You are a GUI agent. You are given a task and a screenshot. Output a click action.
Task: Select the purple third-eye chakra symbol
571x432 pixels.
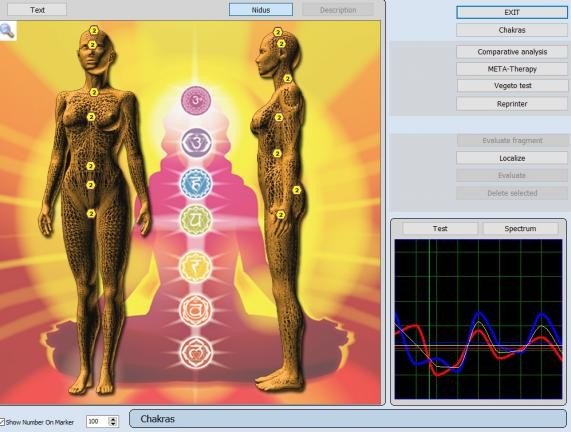[196, 143]
